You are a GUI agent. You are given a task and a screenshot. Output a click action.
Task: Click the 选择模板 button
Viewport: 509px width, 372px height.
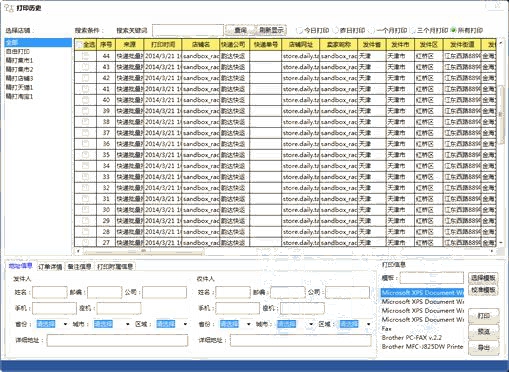(483, 278)
